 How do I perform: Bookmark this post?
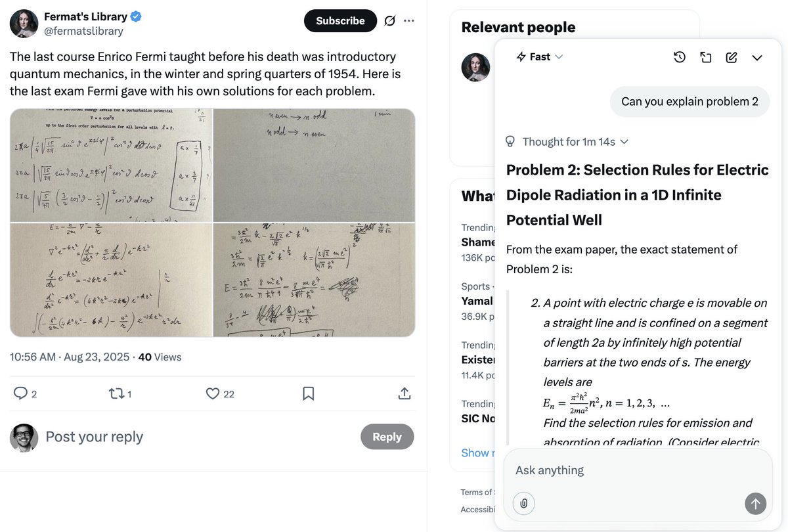tap(308, 393)
